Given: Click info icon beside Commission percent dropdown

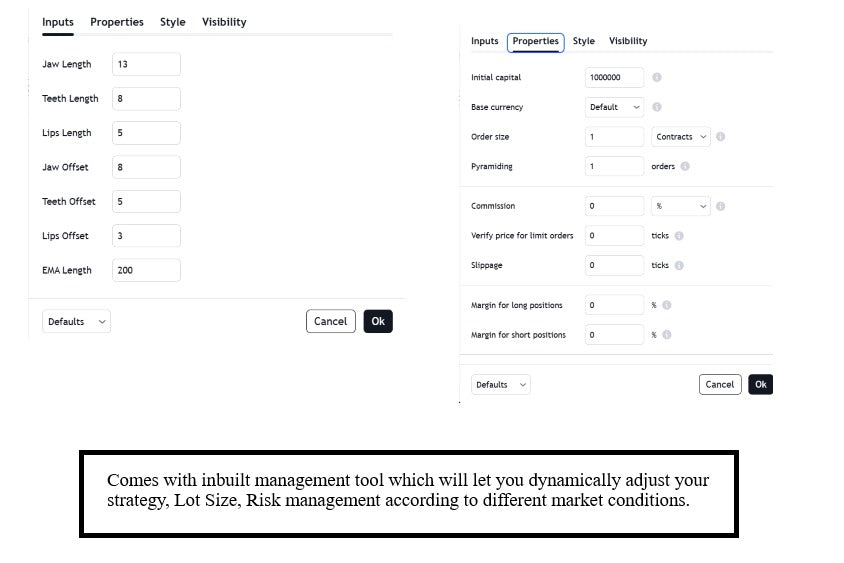Looking at the screenshot, I should pos(720,206).
